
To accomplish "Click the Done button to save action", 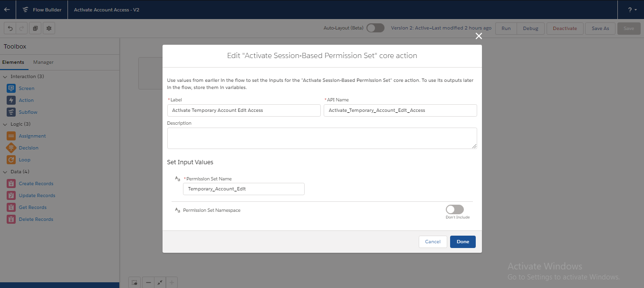I will [x=462, y=241].
